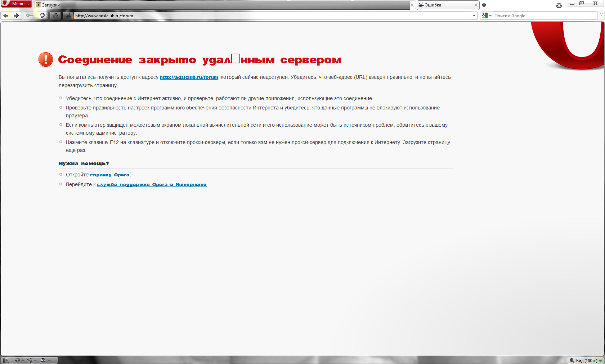Open the Google search engine dropdown

[x=486, y=15]
